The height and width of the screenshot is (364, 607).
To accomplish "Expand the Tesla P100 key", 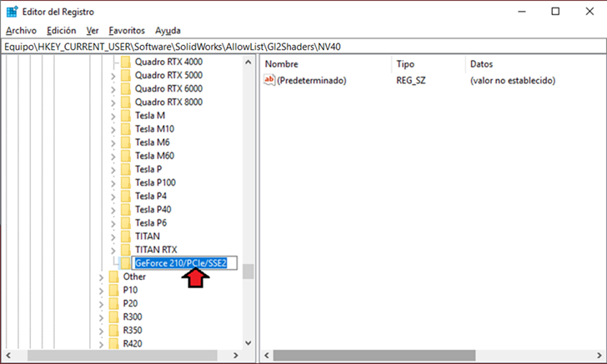I will 113,184.
